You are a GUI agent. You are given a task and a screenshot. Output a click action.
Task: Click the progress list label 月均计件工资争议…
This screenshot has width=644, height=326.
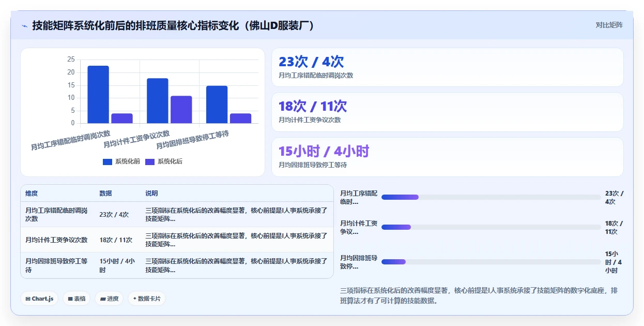click(x=359, y=228)
